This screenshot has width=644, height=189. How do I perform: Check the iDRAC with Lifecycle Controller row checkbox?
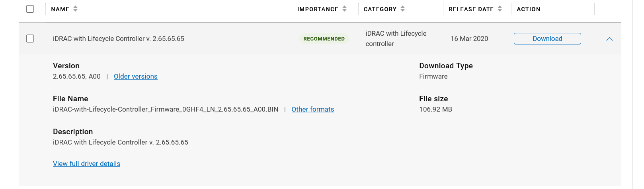coord(30,39)
